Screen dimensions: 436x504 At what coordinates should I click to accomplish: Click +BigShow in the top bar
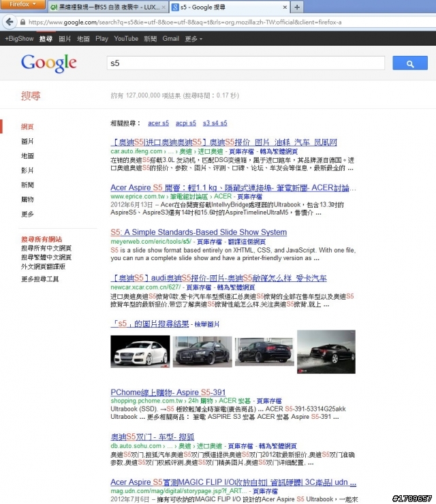[x=19, y=39]
